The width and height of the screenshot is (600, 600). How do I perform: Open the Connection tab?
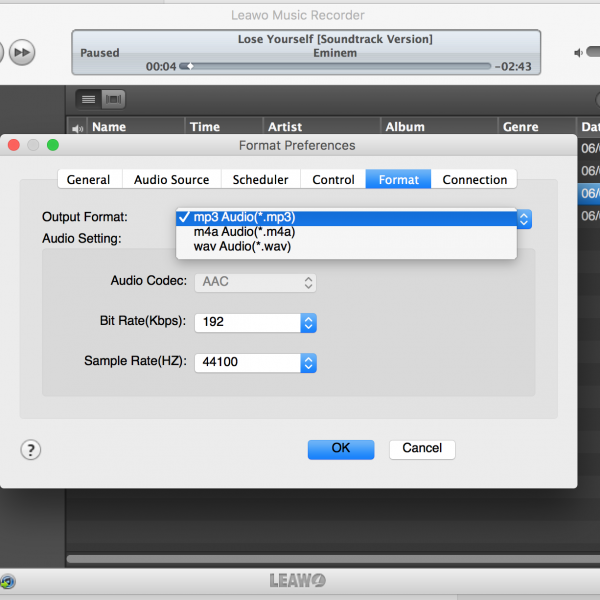coord(474,179)
